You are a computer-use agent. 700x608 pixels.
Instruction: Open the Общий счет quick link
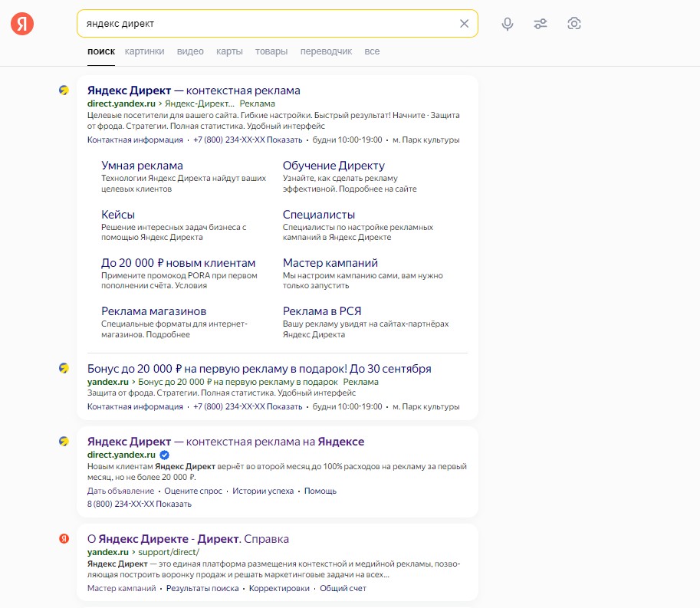(x=343, y=588)
